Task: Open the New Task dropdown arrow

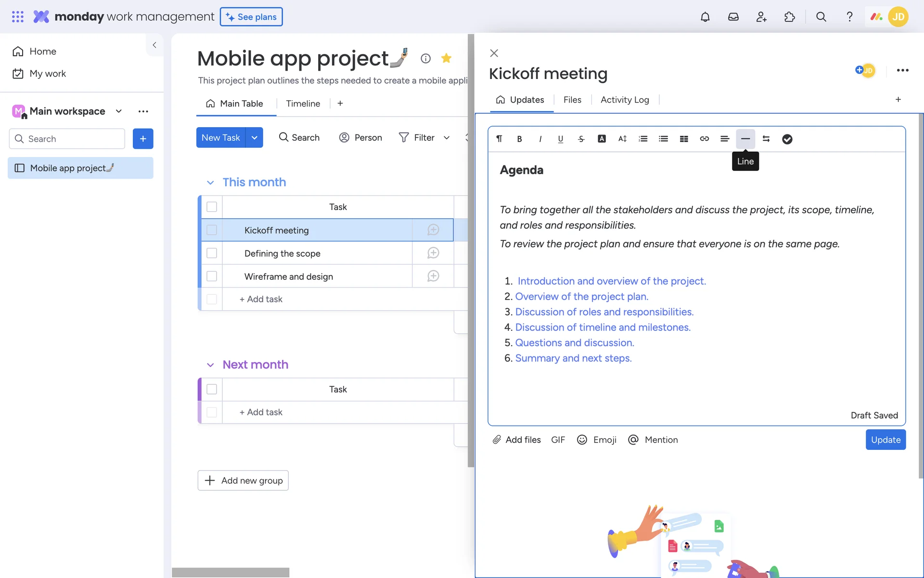Action: (254, 138)
